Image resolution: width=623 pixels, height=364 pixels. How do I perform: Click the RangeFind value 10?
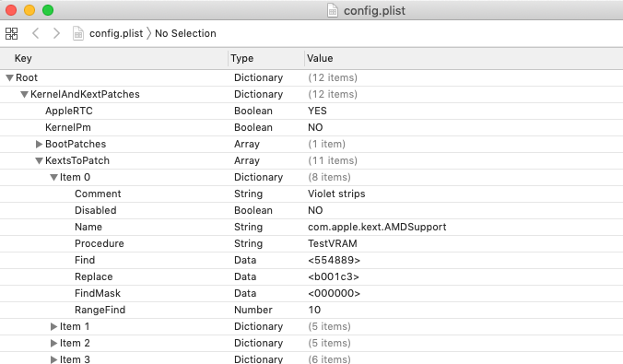tap(314, 310)
